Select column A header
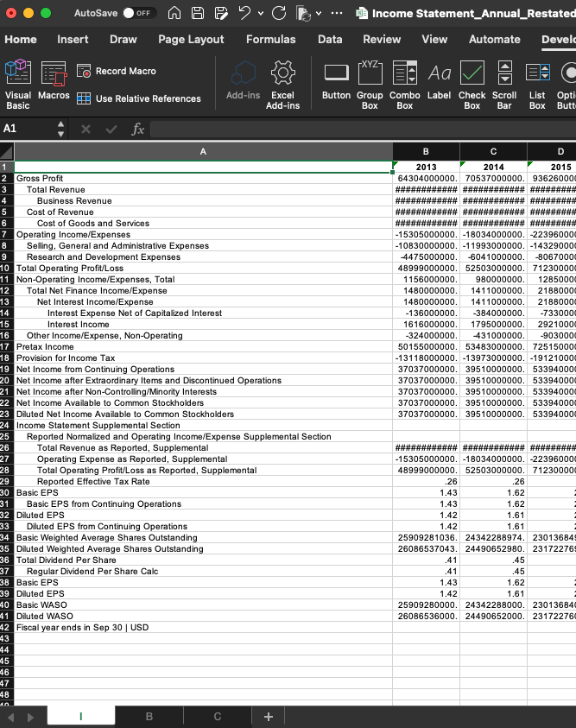The image size is (576, 728). click(x=203, y=151)
